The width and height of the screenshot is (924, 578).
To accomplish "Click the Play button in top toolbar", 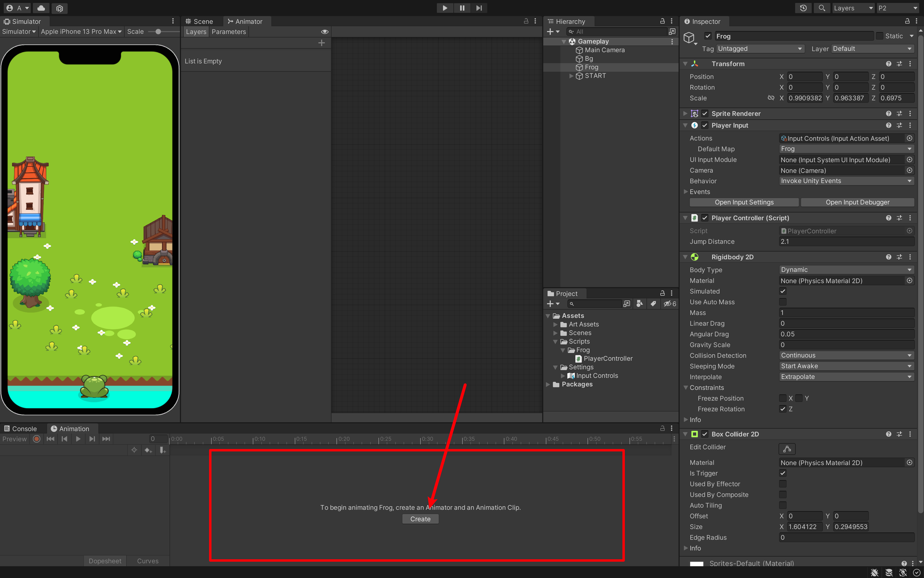I will coord(445,8).
